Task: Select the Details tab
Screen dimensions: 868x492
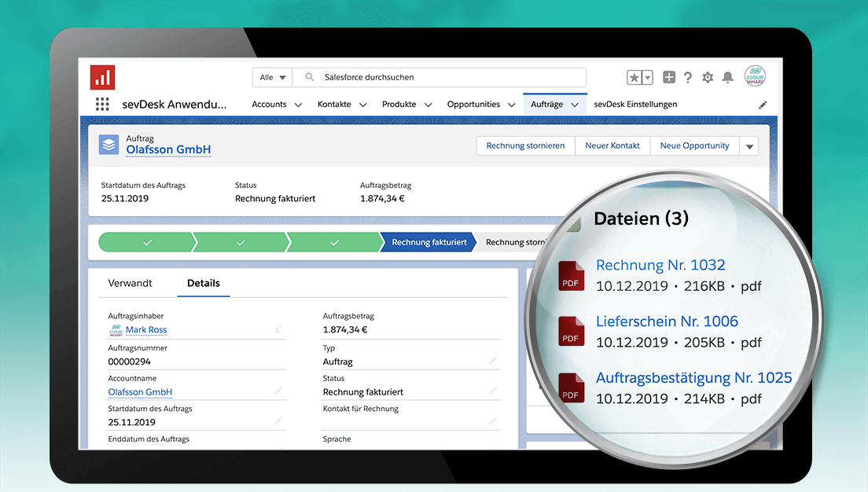Action: (x=203, y=283)
